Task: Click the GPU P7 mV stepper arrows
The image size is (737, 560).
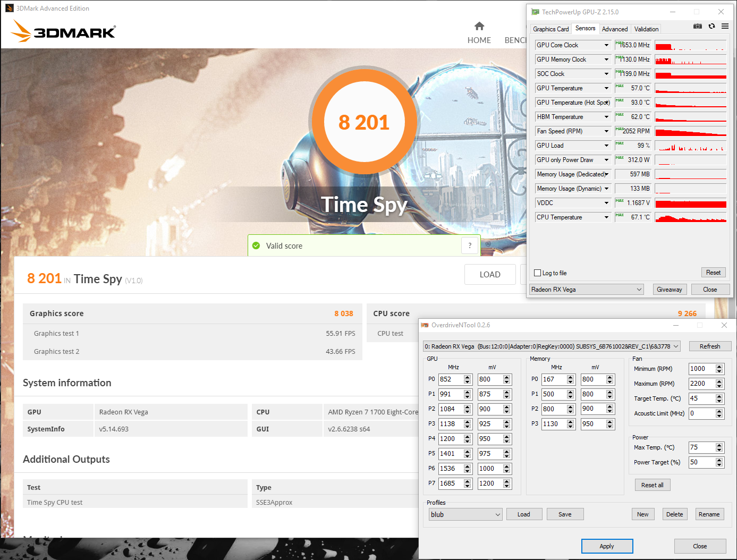Action: pos(507,483)
